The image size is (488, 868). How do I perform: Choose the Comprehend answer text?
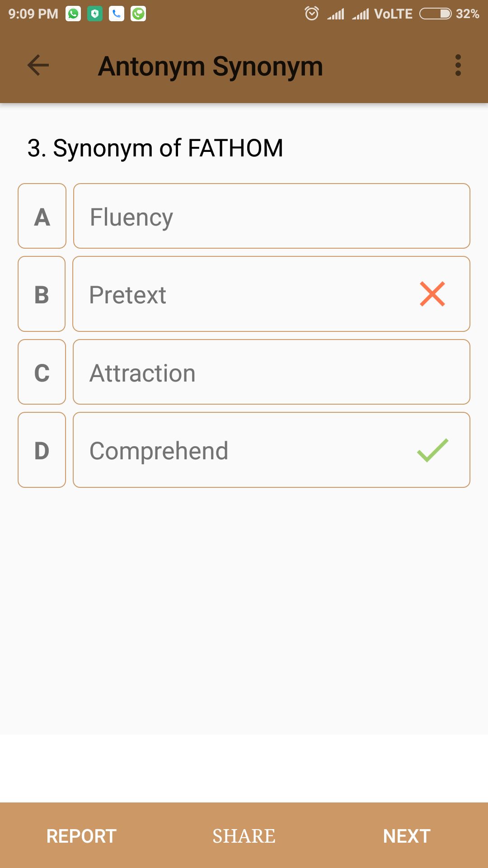pyautogui.click(x=159, y=451)
